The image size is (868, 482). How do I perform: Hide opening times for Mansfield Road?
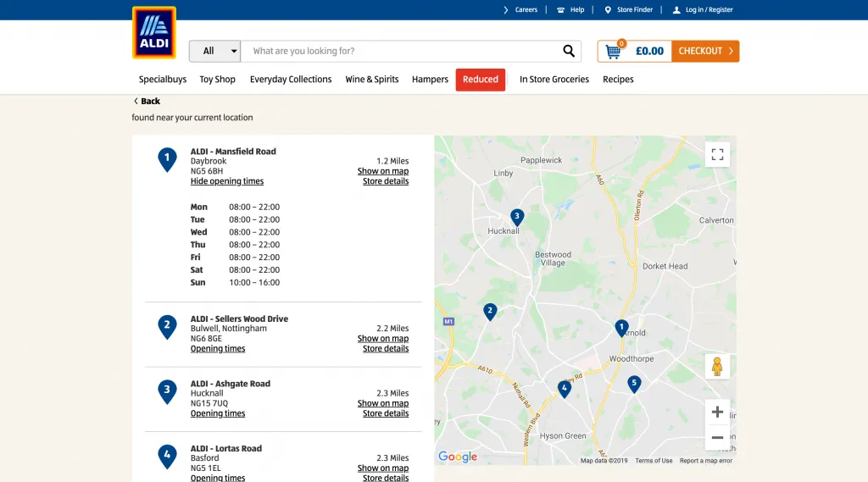[227, 181]
